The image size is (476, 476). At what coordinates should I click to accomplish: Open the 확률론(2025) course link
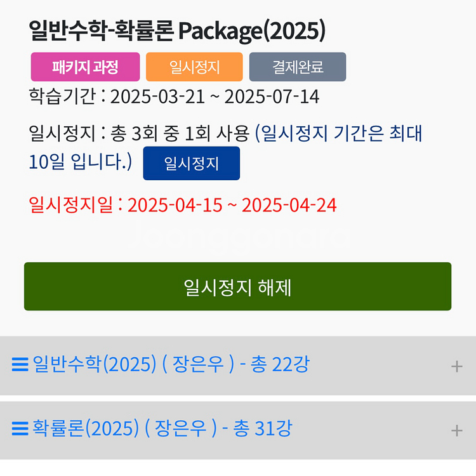click(x=85, y=430)
